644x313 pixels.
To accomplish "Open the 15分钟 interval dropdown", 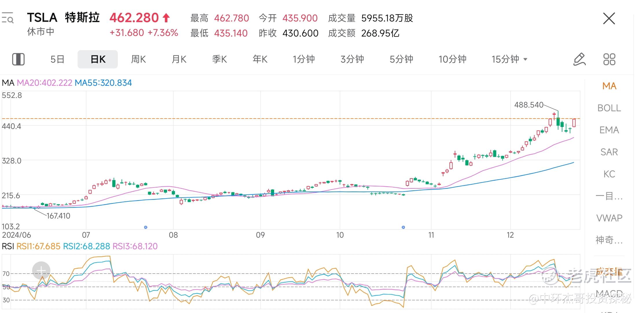I will (509, 59).
